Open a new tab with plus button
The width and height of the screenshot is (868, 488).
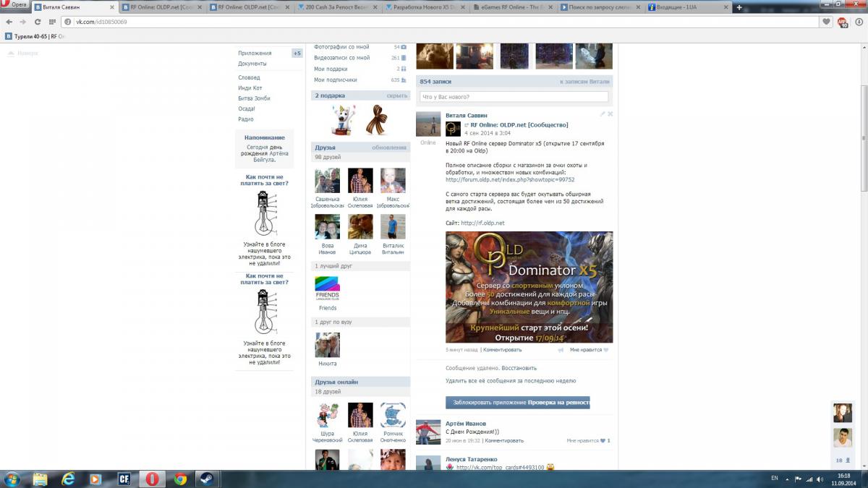pyautogui.click(x=739, y=7)
